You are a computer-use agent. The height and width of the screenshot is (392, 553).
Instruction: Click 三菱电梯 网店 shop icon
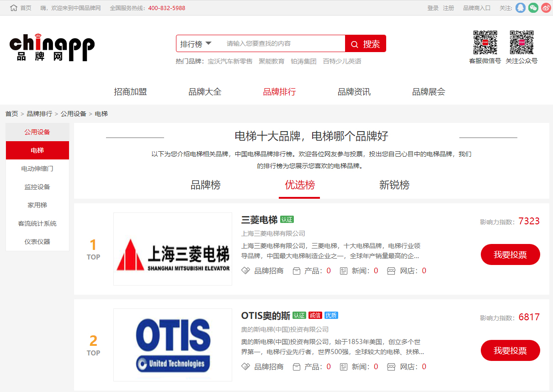(391, 271)
